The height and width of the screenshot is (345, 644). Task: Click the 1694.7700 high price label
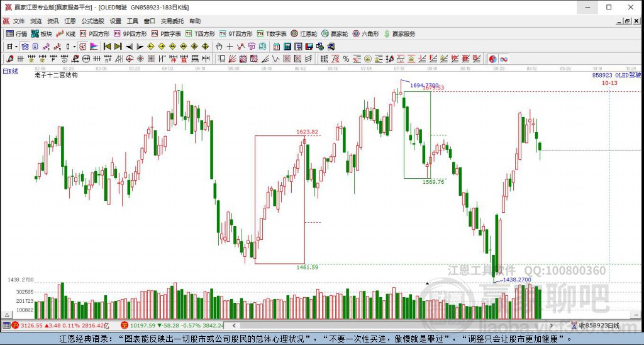[425, 85]
